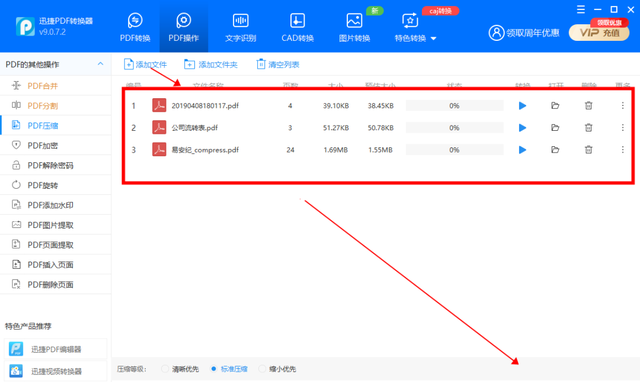Open the 图片转换 tab
Viewport: 640px width, 382px height.
pyautogui.click(x=354, y=28)
